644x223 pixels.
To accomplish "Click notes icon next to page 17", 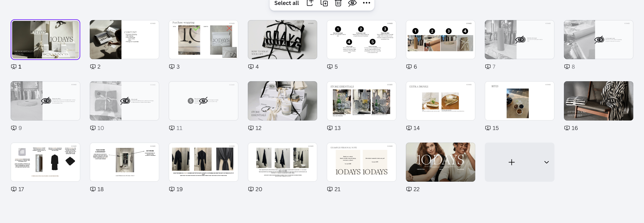I will pos(14,189).
